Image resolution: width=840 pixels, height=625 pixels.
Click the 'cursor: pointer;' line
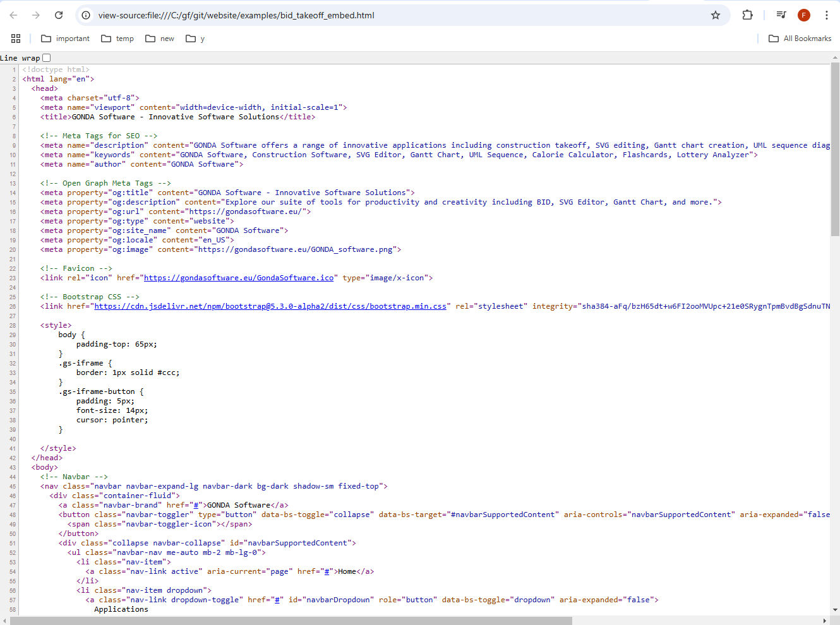[112, 420]
